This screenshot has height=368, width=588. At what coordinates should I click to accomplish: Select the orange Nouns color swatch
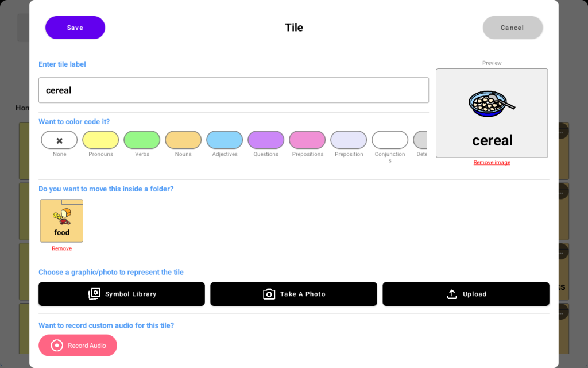(183, 140)
